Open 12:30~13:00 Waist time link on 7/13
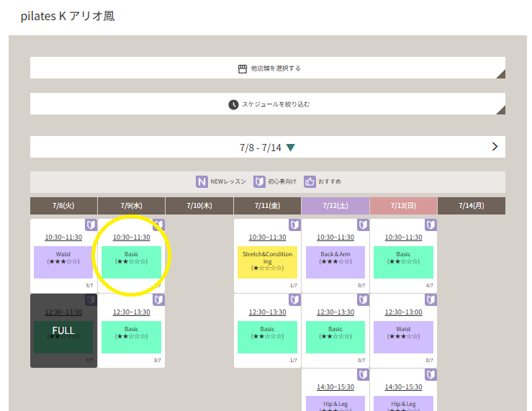 click(x=403, y=312)
